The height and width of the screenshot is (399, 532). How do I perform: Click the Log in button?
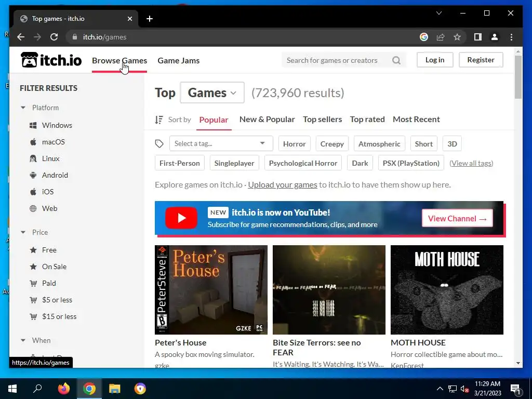pos(435,60)
